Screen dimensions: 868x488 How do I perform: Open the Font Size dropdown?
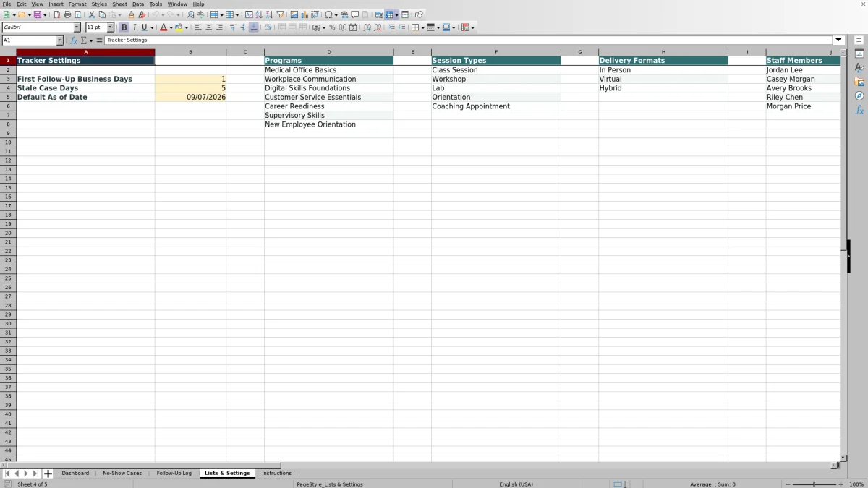coord(111,27)
